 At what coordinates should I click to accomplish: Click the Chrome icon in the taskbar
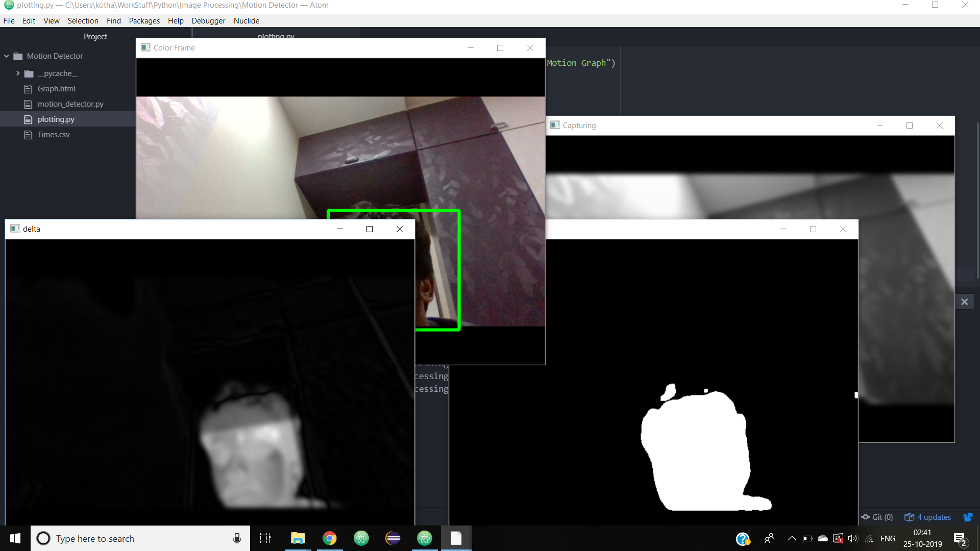pos(330,538)
